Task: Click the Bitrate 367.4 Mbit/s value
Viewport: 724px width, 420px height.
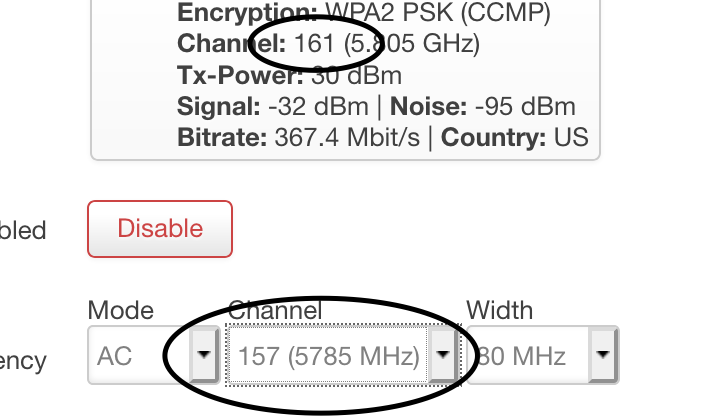Action: pyautogui.click(x=347, y=138)
